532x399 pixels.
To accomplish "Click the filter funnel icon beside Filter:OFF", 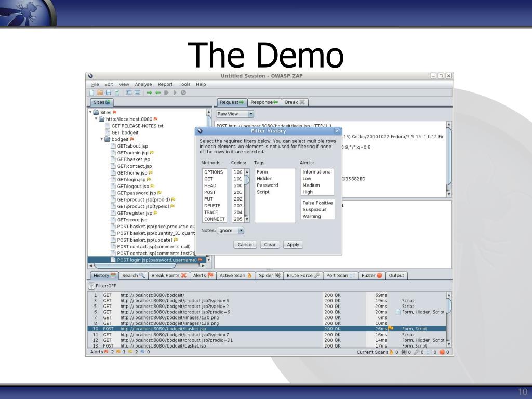I will 91,286.
